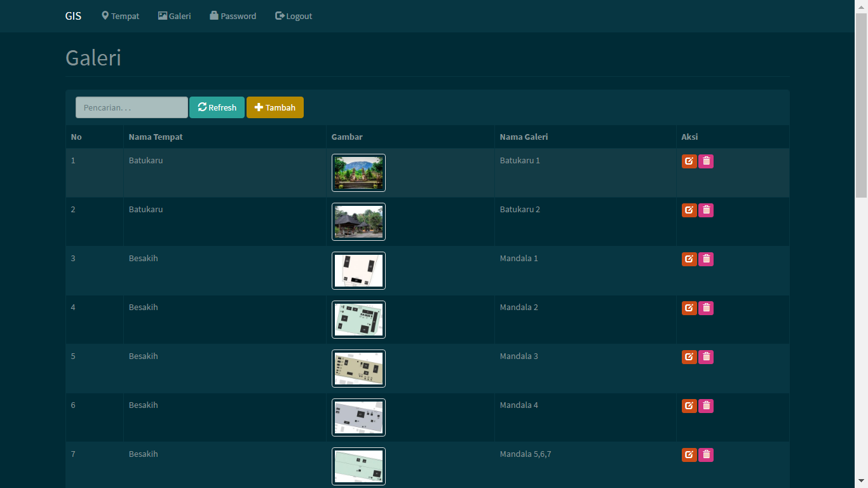
Task: Click trash icon for Mandala 1
Action: click(x=706, y=259)
